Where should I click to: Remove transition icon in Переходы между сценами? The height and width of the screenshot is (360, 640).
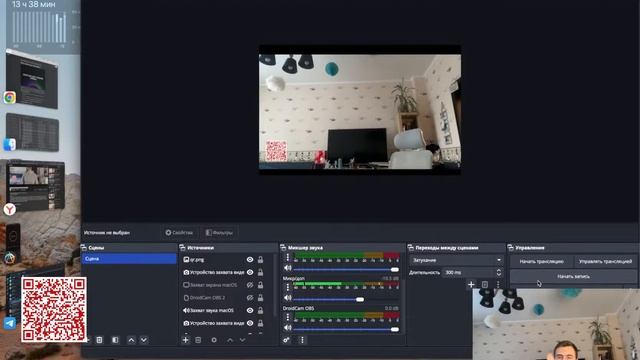coord(484,284)
